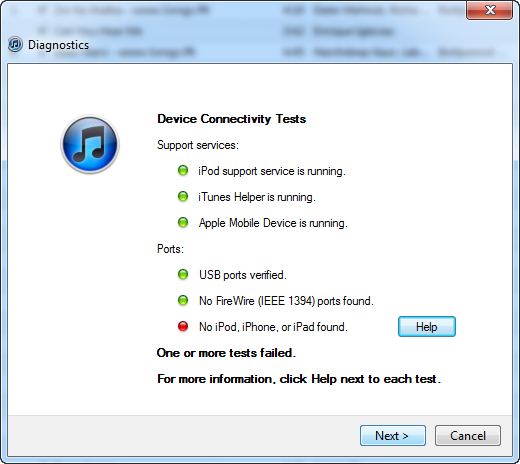Click green dot next to FireWire ports
The height and width of the screenshot is (464, 520).
click(x=183, y=300)
